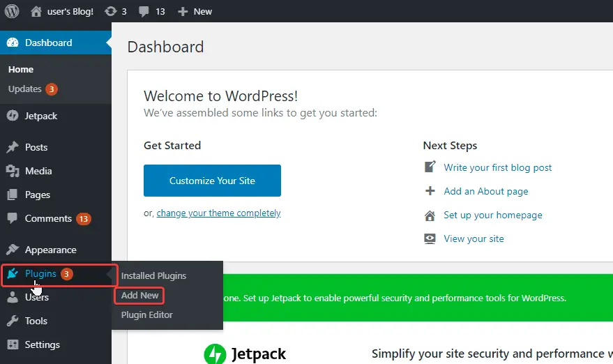Open Add an About page link

coord(486,191)
